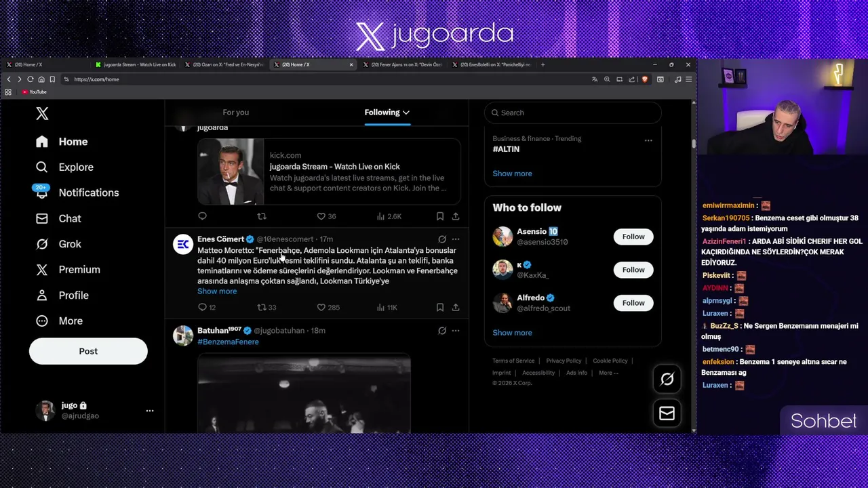Open Grok from the sidebar
The image size is (868, 488).
[x=58, y=244]
